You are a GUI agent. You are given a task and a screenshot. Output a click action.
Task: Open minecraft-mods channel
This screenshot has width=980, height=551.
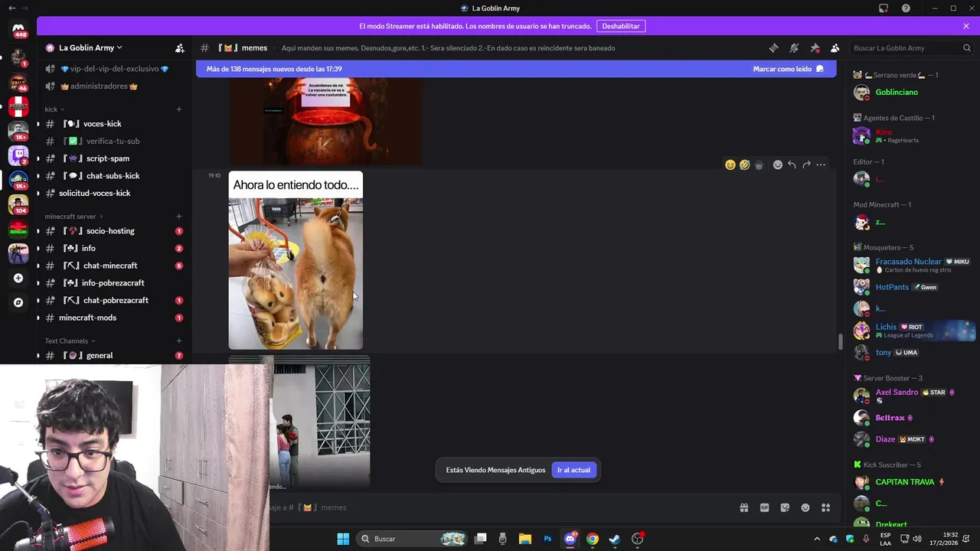(113, 318)
